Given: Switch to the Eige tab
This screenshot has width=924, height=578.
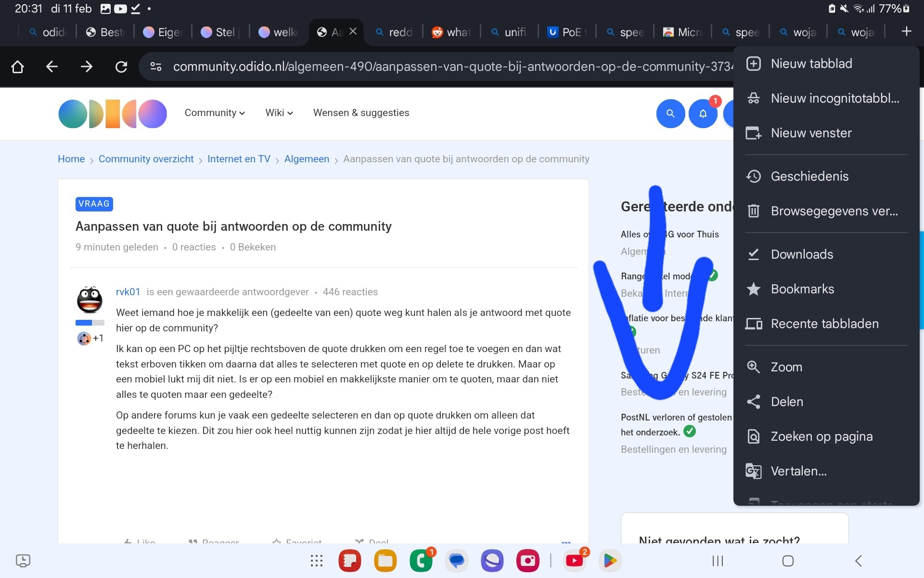Looking at the screenshot, I should pos(163,32).
